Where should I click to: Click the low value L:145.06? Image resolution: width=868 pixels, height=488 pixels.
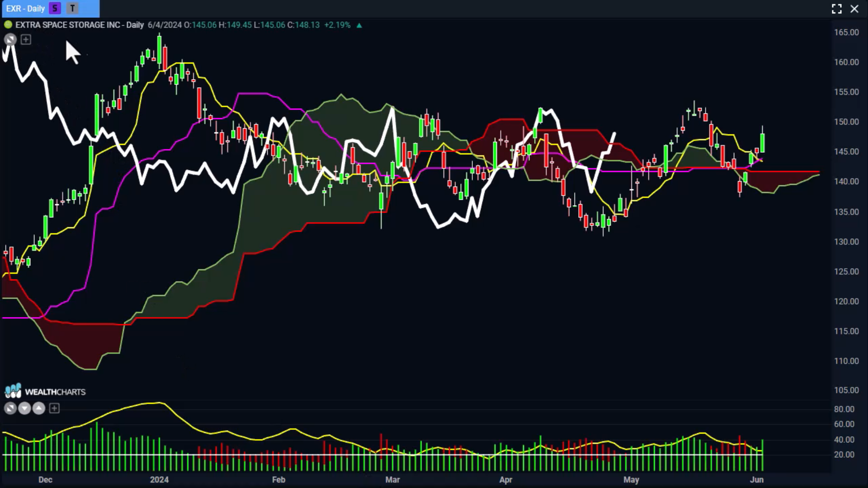pos(269,25)
